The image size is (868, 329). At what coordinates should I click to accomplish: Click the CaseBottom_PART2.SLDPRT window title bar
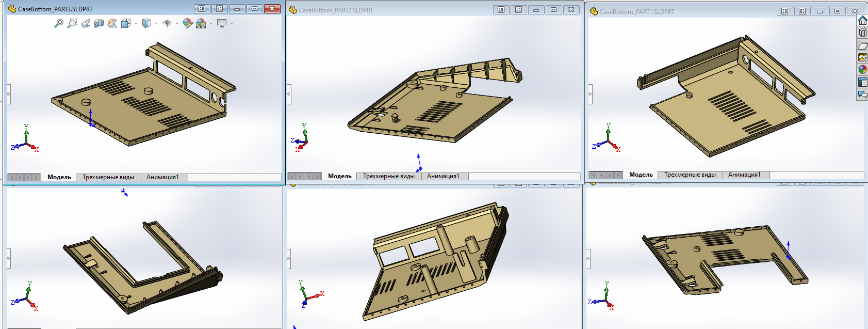point(392,10)
